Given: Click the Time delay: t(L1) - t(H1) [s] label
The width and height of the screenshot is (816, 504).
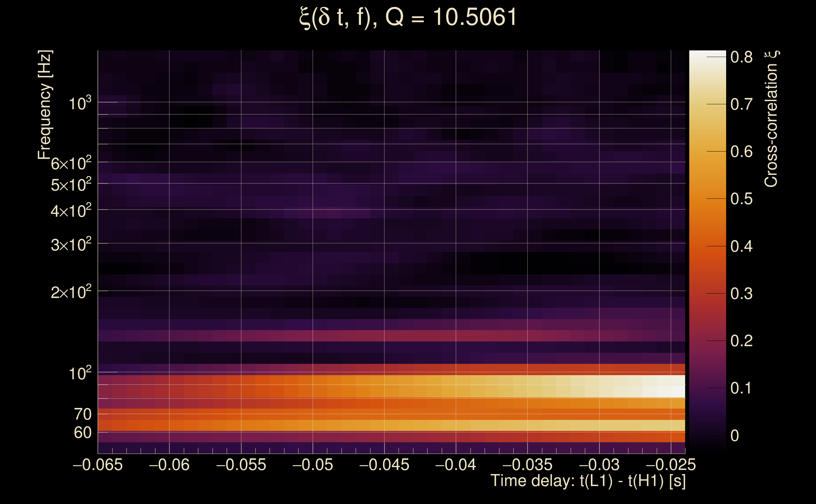Looking at the screenshot, I should tap(588, 481).
